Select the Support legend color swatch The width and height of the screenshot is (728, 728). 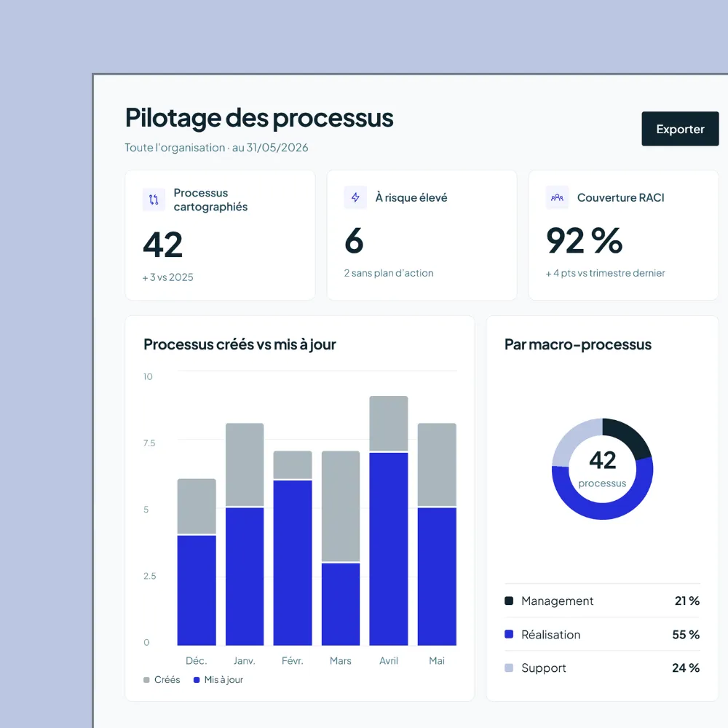(x=509, y=668)
